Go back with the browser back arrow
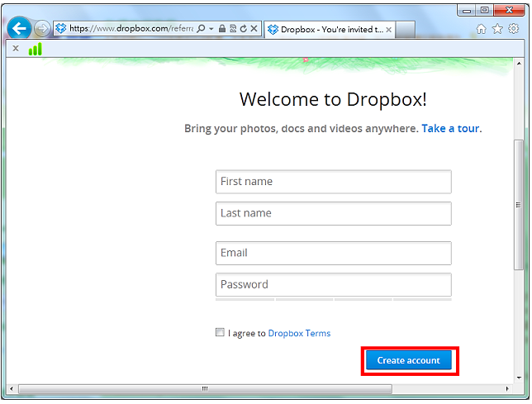532x404 pixels. tap(19, 28)
